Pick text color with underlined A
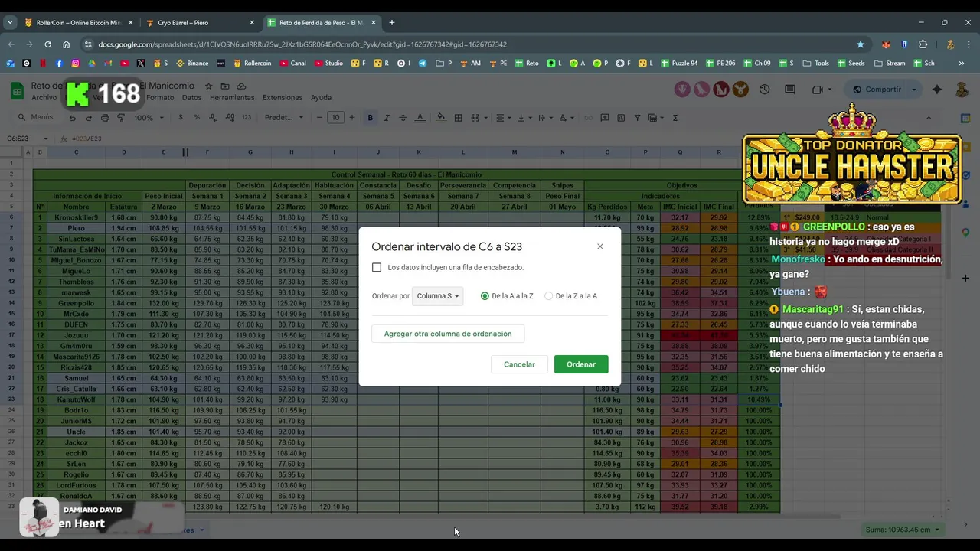 pyautogui.click(x=420, y=118)
